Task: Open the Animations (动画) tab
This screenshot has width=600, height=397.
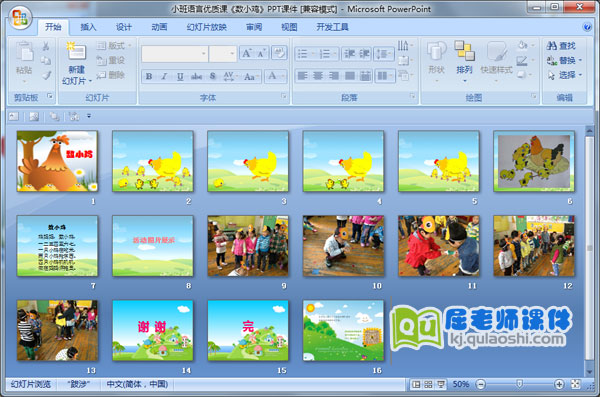Action: click(159, 27)
